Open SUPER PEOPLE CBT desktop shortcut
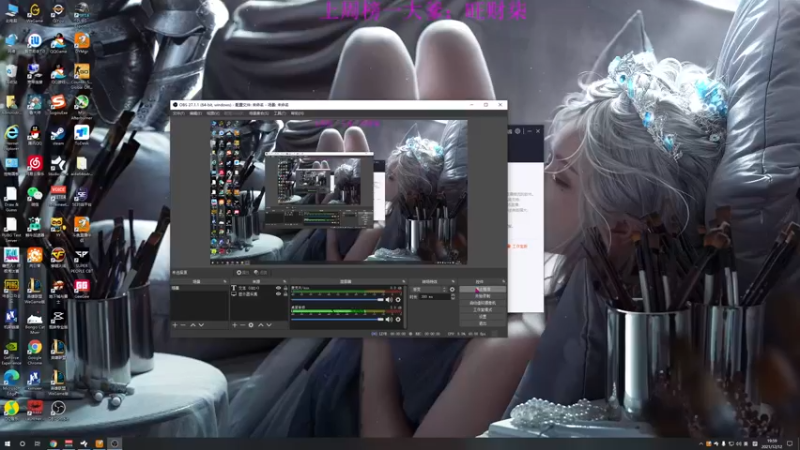This screenshot has height=450, width=800. pyautogui.click(x=82, y=261)
